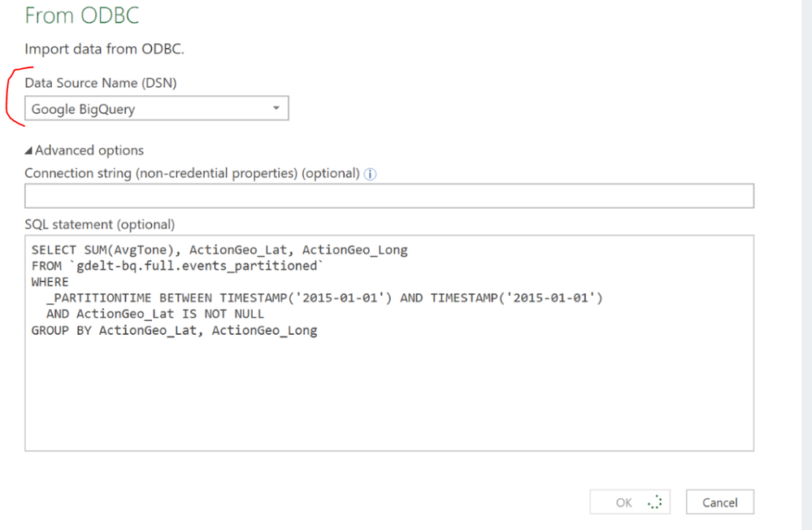Image resolution: width=812 pixels, height=530 pixels.
Task: Open the (i) tooltip for non-credential properties
Action: (x=370, y=173)
